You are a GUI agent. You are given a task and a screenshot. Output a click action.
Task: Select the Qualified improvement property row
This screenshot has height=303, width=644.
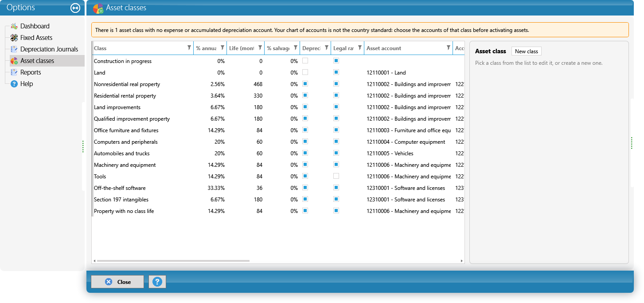coord(278,118)
